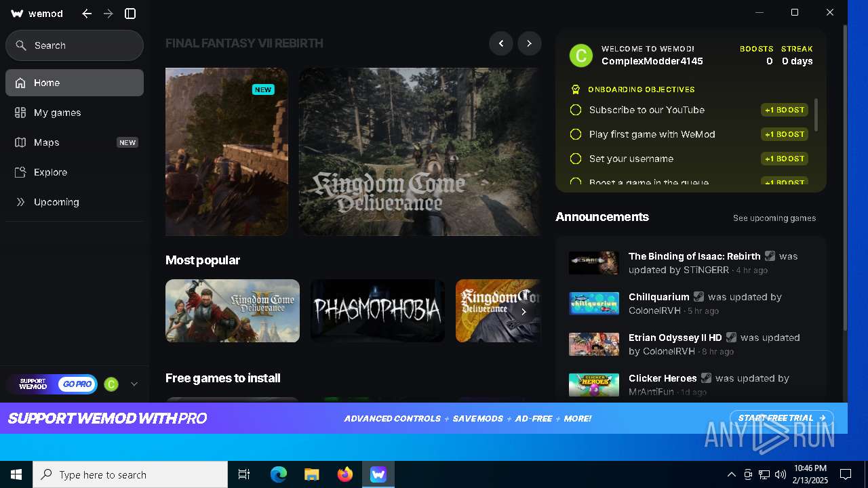Check the Play first game with WeMod objective
This screenshot has height=488, width=868.
click(576, 134)
